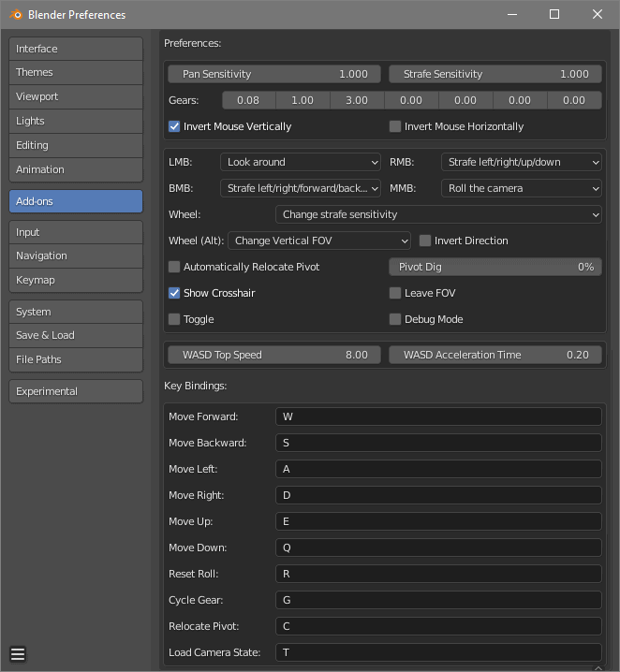Image resolution: width=620 pixels, height=672 pixels.
Task: Maximize the Blender Preferences window
Action: [554, 14]
